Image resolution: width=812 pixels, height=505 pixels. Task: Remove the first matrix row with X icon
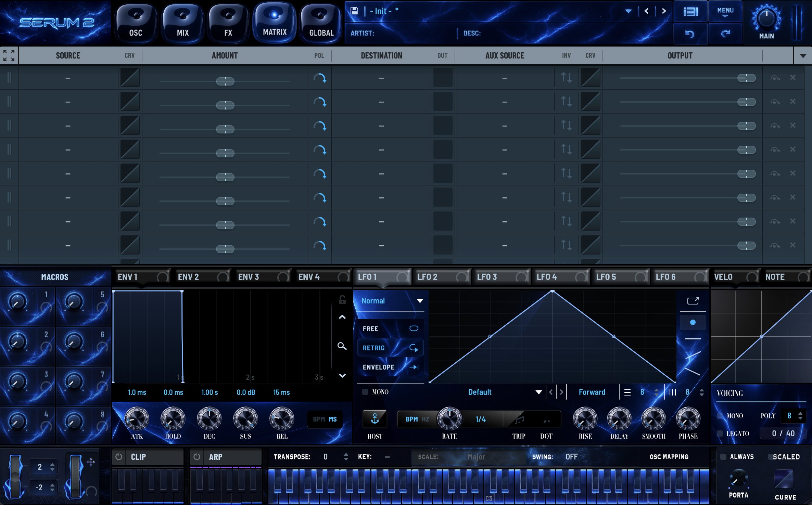click(793, 78)
